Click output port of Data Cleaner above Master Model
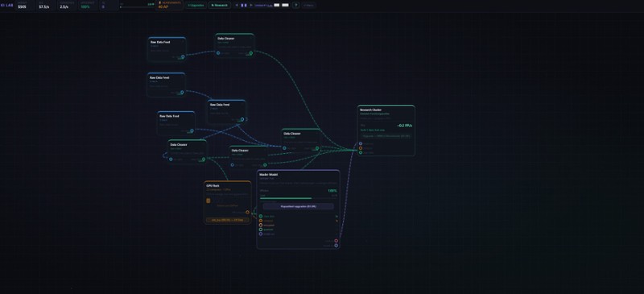This screenshot has height=294, width=644. (265, 165)
